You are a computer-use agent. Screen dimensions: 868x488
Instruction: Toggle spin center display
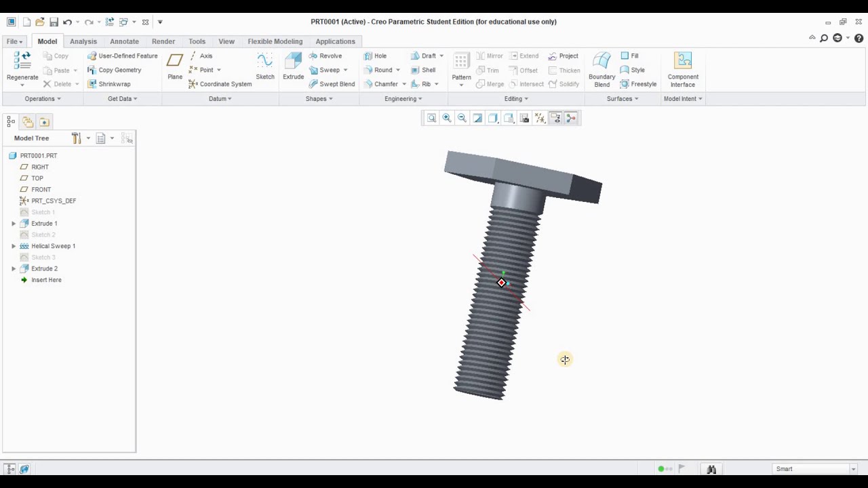point(571,118)
